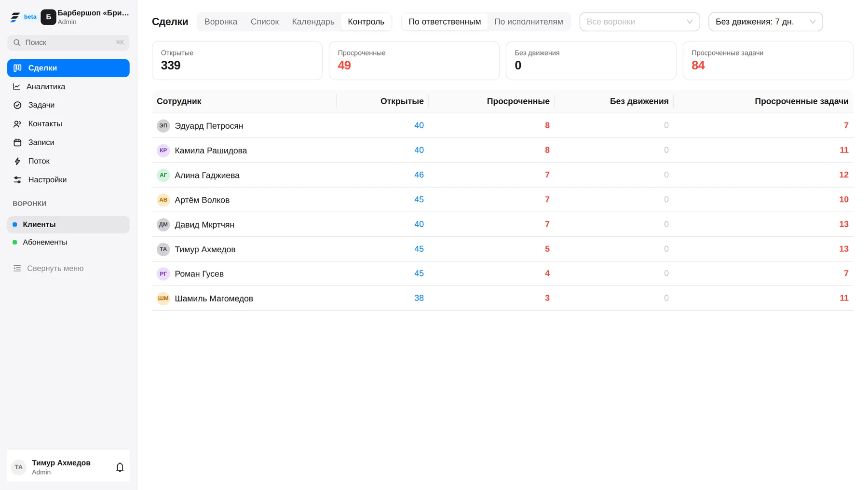Click the search magnifier icon
This screenshot has height=490, width=868.
coord(17,42)
